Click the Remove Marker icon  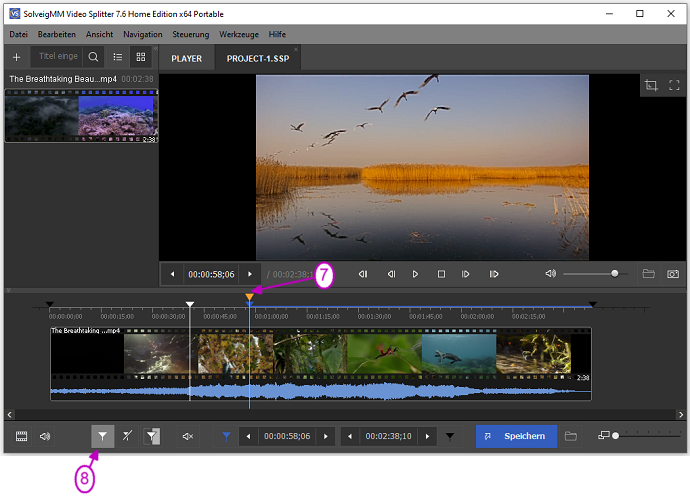(127, 436)
